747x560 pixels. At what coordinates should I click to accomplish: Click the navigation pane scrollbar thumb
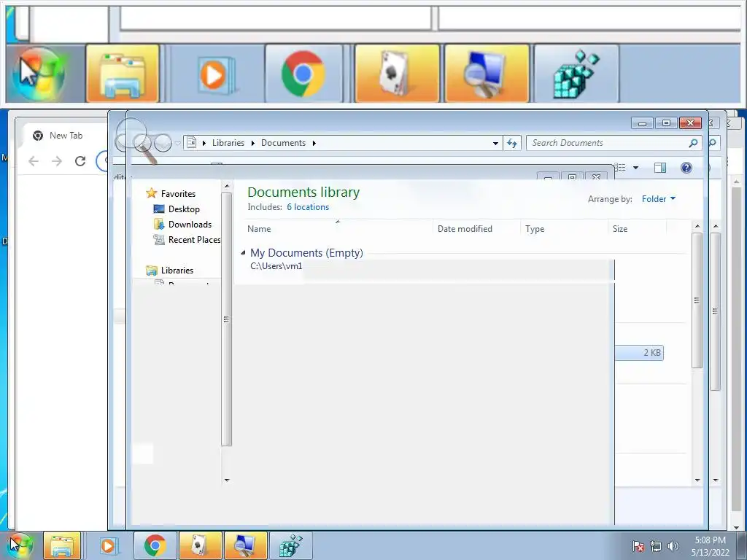pyautogui.click(x=227, y=319)
